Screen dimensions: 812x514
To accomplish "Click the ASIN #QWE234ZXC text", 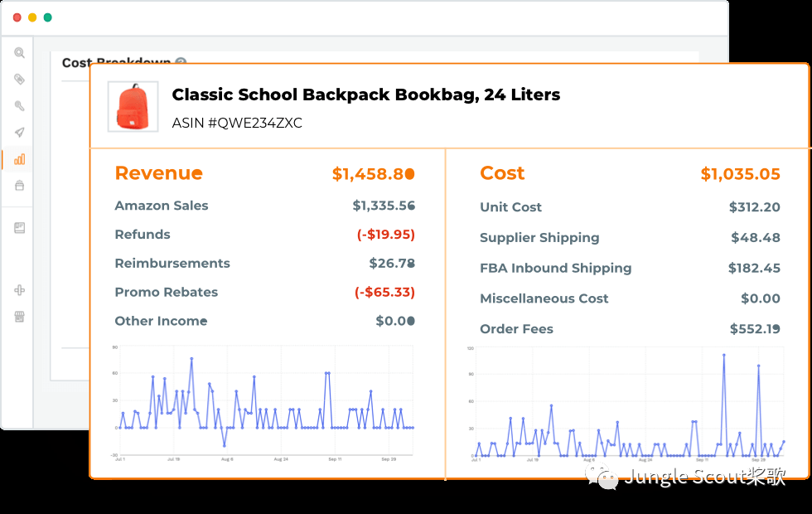I will tap(237, 123).
